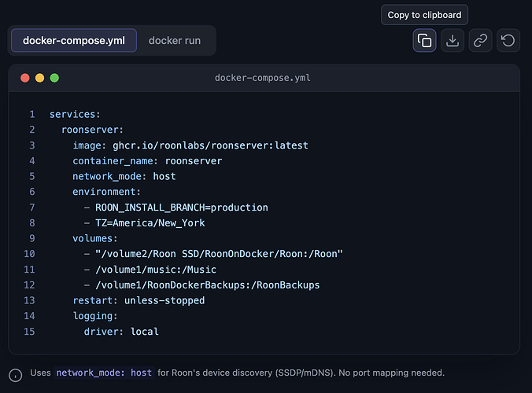Click the TZ=America/New_York entry

[150, 223]
